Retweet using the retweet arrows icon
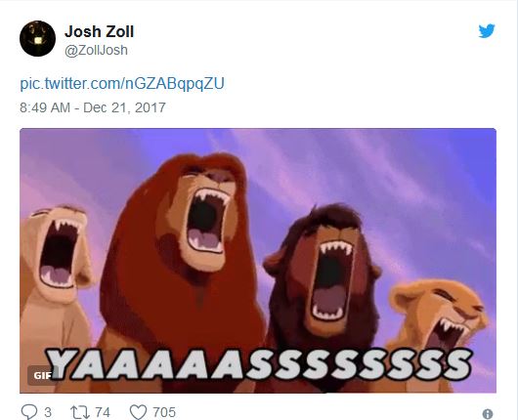Viewport: 518px width, 420px height. click(x=80, y=412)
